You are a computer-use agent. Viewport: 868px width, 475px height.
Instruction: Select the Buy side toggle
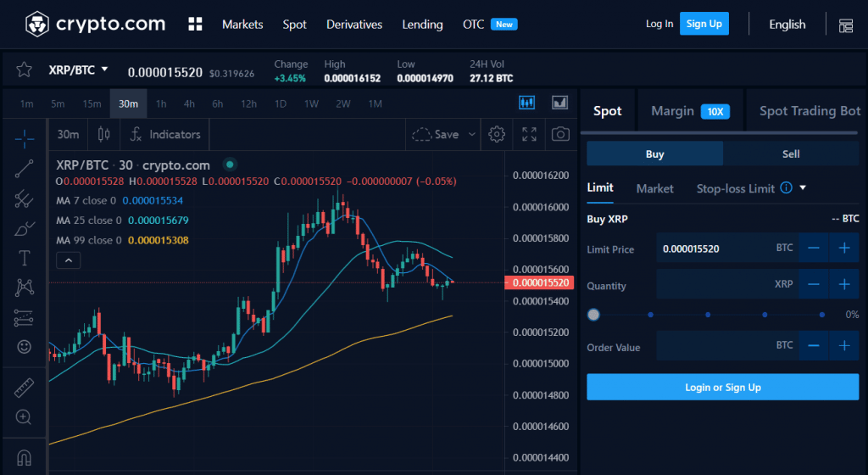(x=655, y=154)
